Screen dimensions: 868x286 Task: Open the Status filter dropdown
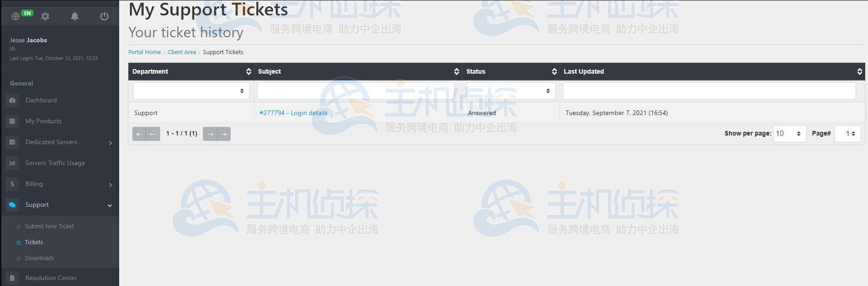click(510, 91)
